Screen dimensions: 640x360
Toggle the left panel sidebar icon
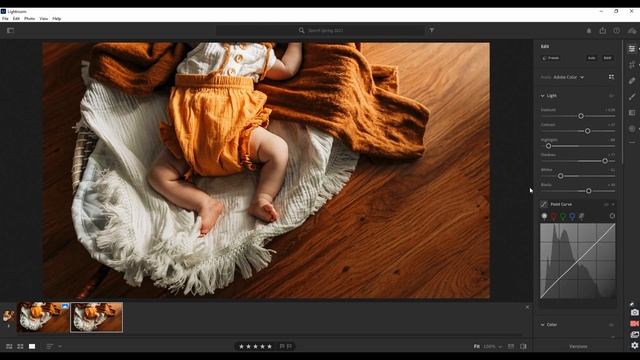pyautogui.click(x=10, y=30)
